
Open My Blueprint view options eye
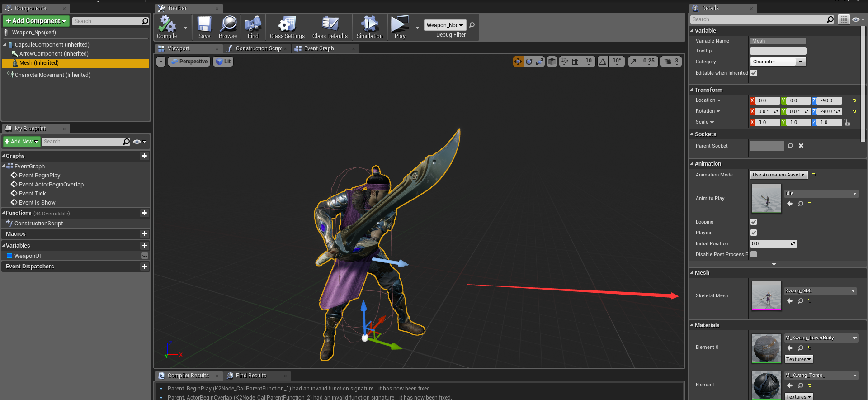click(x=139, y=142)
